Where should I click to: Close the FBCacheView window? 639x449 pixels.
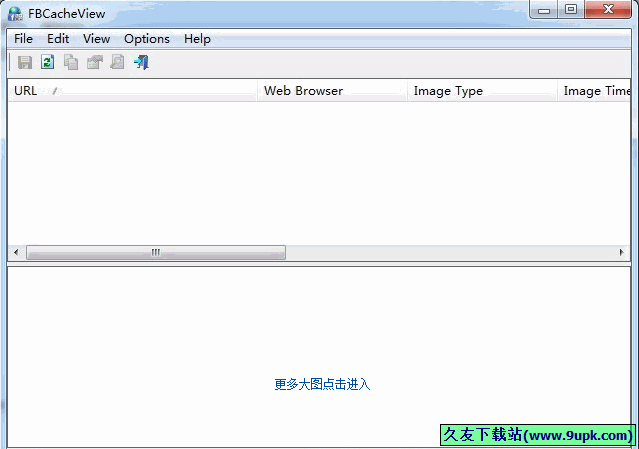click(x=608, y=10)
